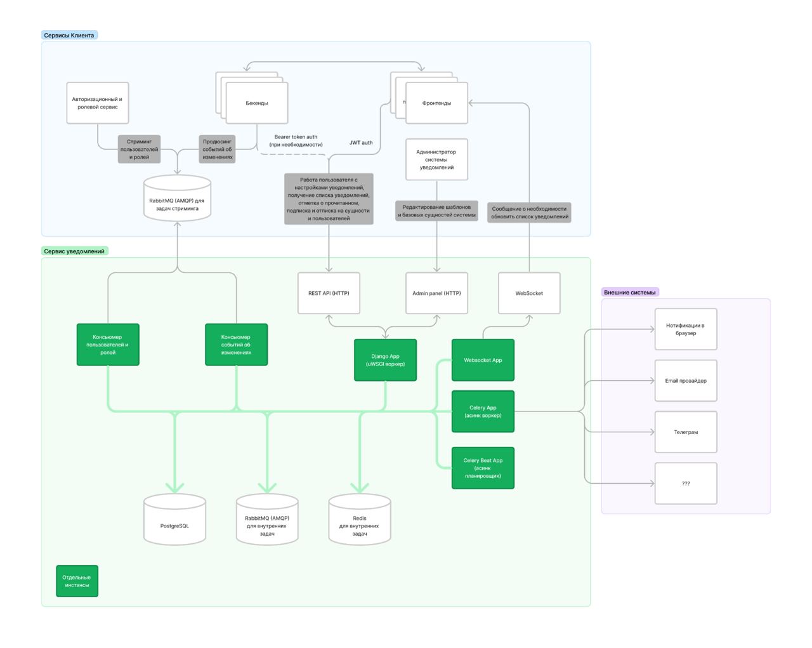Viewport: 812px width, 648px height.
Task: Select the Консьюмер пользователей и ролей node
Action: point(108,345)
